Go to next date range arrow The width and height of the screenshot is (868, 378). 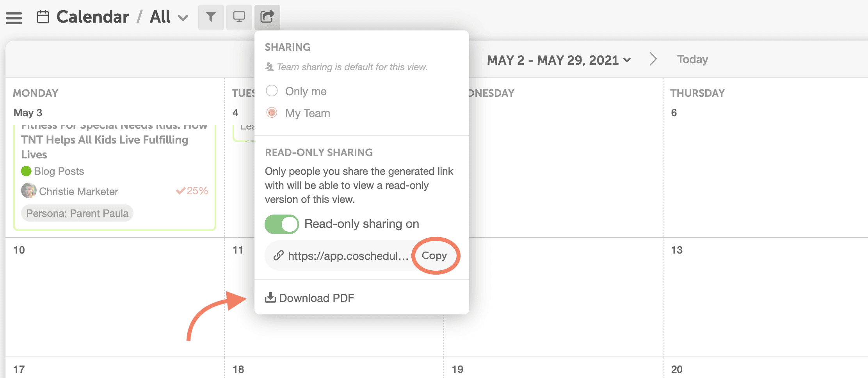653,59
